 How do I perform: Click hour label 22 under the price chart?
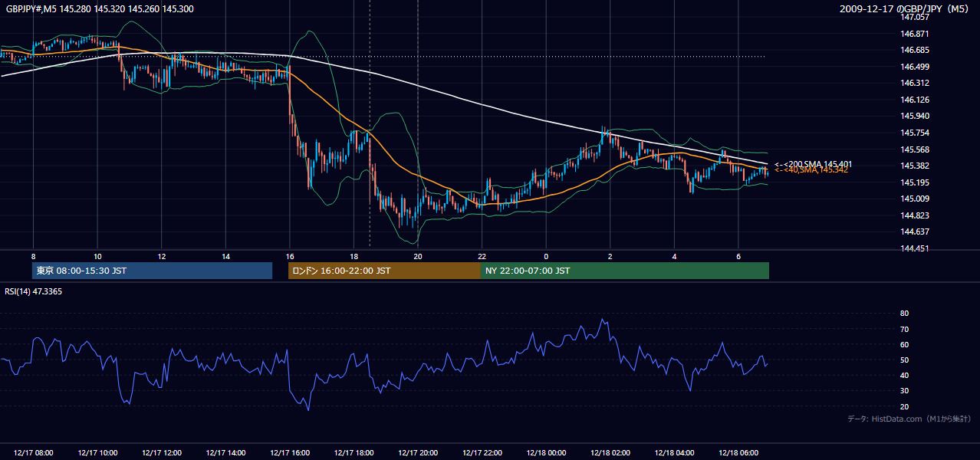click(x=482, y=256)
